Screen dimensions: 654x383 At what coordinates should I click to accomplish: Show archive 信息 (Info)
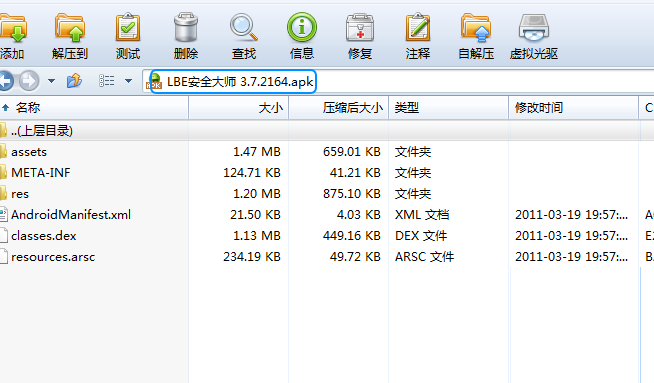[302, 28]
